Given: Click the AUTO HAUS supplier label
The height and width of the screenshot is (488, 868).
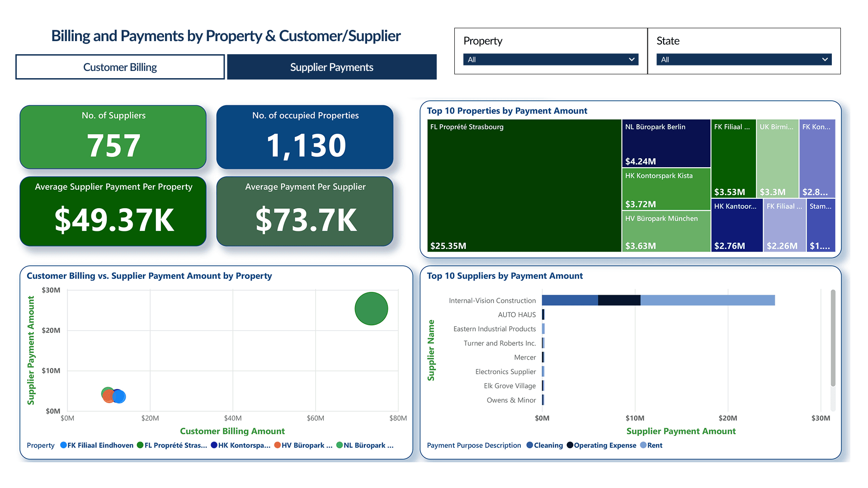Looking at the screenshot, I should 516,314.
